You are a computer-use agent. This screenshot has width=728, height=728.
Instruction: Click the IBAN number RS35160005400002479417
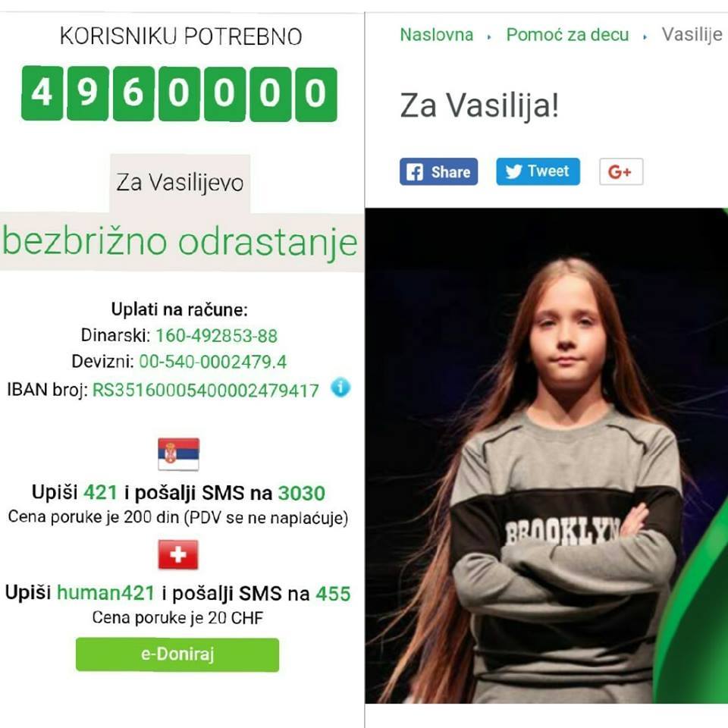click(206, 391)
